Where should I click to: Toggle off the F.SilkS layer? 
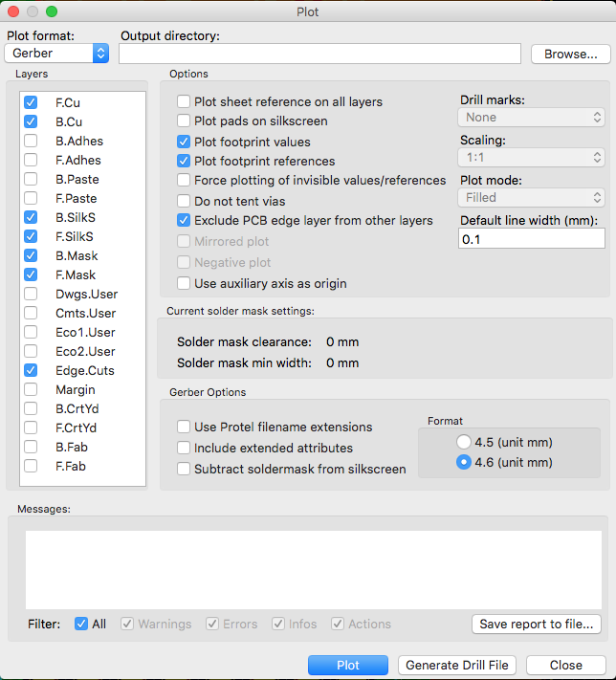point(31,236)
